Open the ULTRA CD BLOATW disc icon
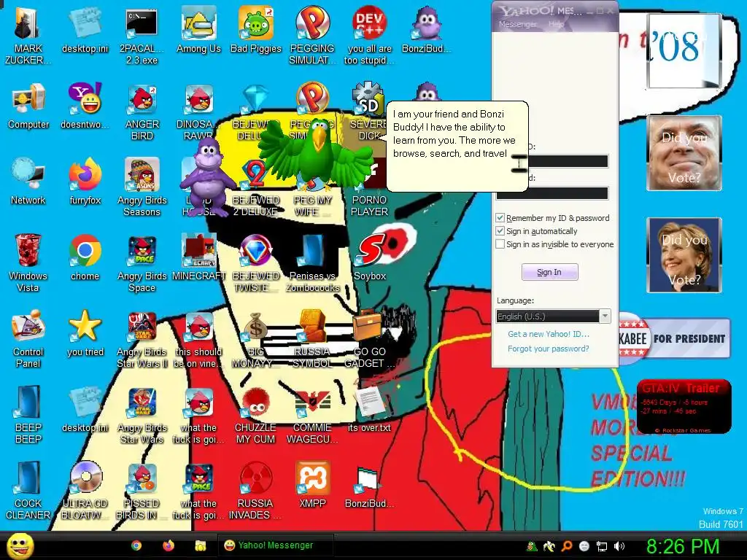Screen dimensions: 747x560 point(85,490)
